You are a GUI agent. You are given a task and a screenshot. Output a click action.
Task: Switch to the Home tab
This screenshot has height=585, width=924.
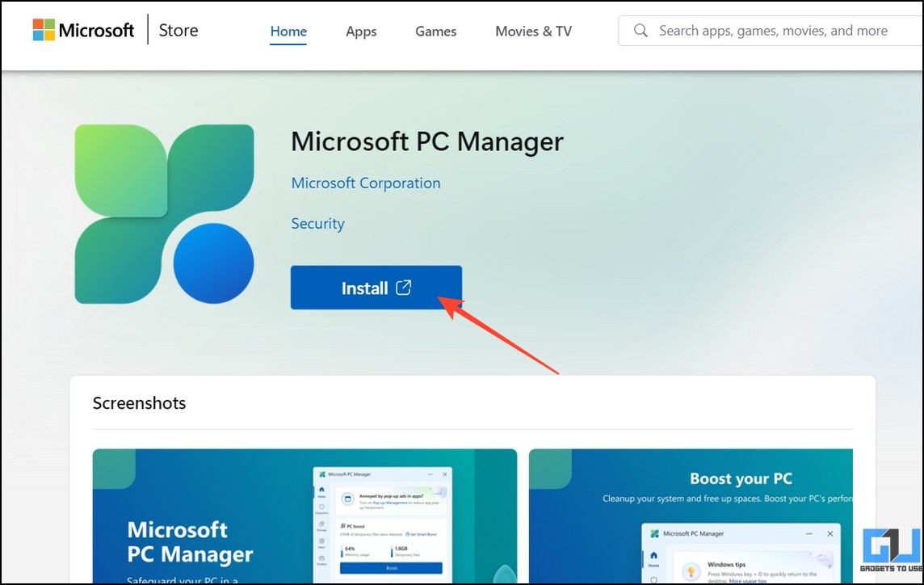[x=288, y=32]
